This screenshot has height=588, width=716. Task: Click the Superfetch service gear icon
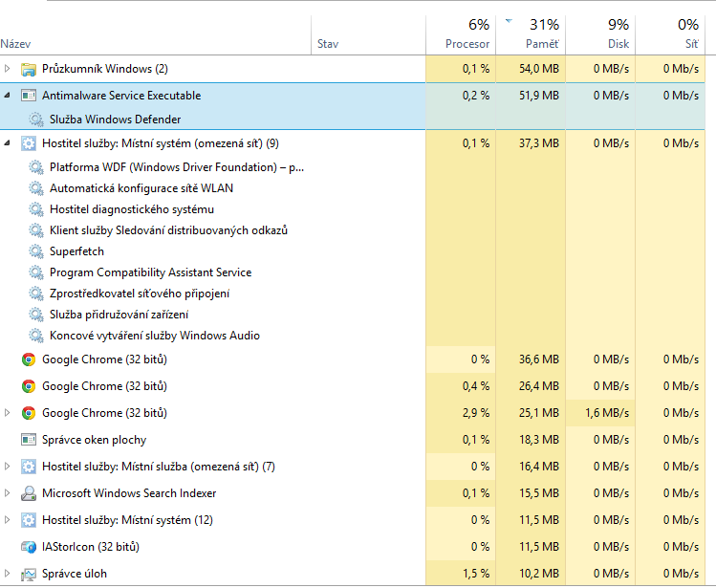pyautogui.click(x=36, y=251)
